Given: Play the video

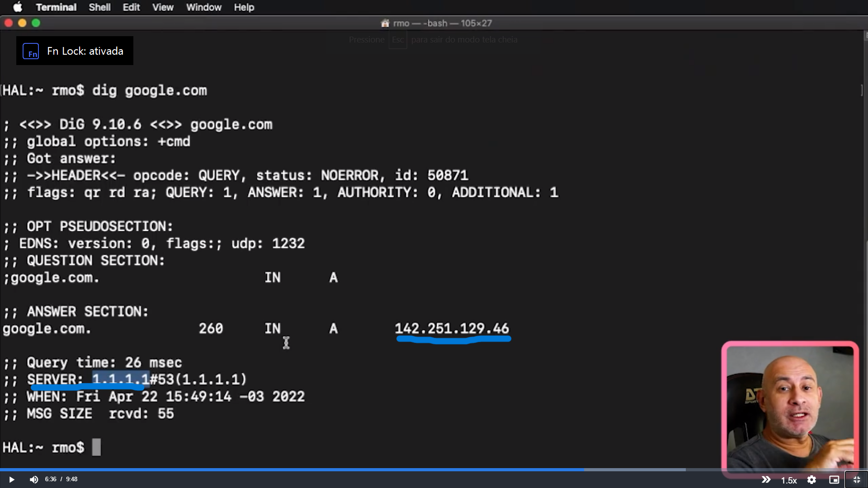Looking at the screenshot, I should tap(12, 479).
